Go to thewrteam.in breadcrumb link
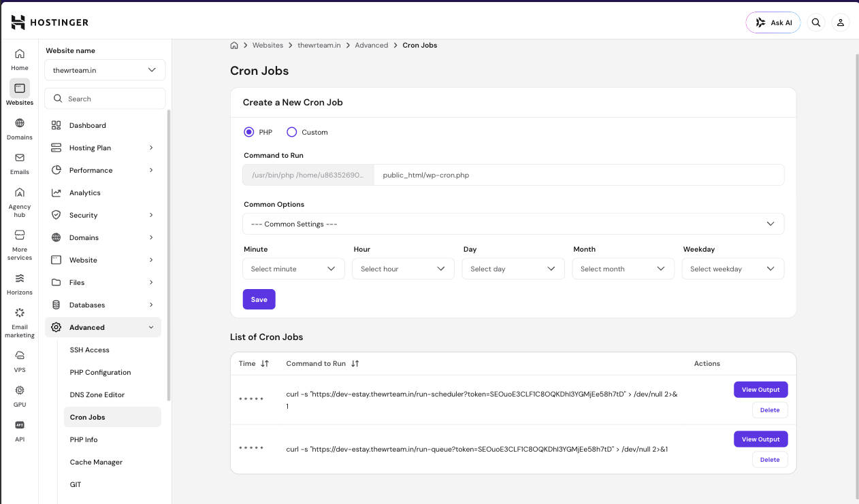The image size is (859, 504). tap(319, 46)
